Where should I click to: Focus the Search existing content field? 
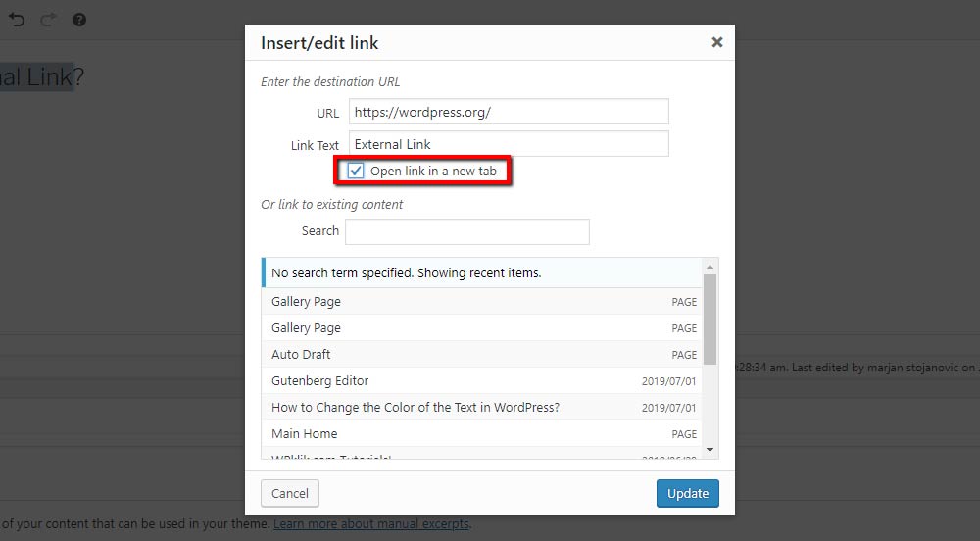[x=466, y=231]
